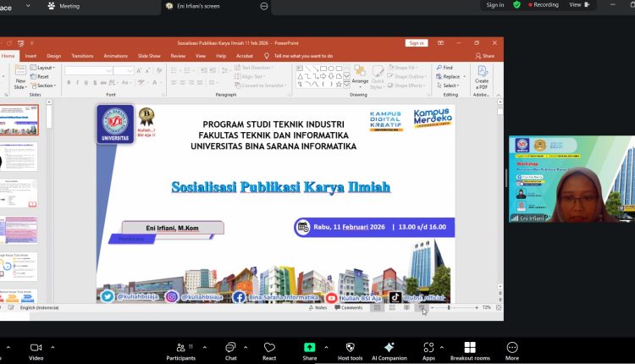Open the Slide Show ribbon tab
Image resolution: width=635 pixels, height=364 pixels.
point(149,56)
